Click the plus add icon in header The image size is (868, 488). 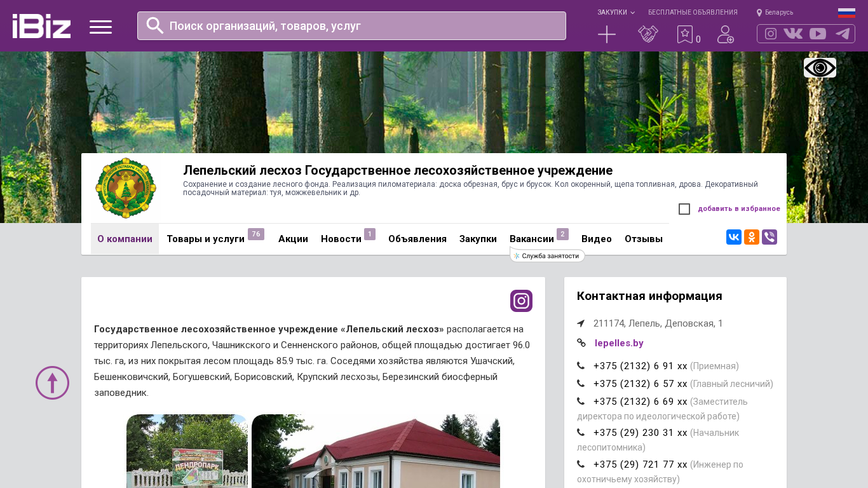click(x=607, y=34)
